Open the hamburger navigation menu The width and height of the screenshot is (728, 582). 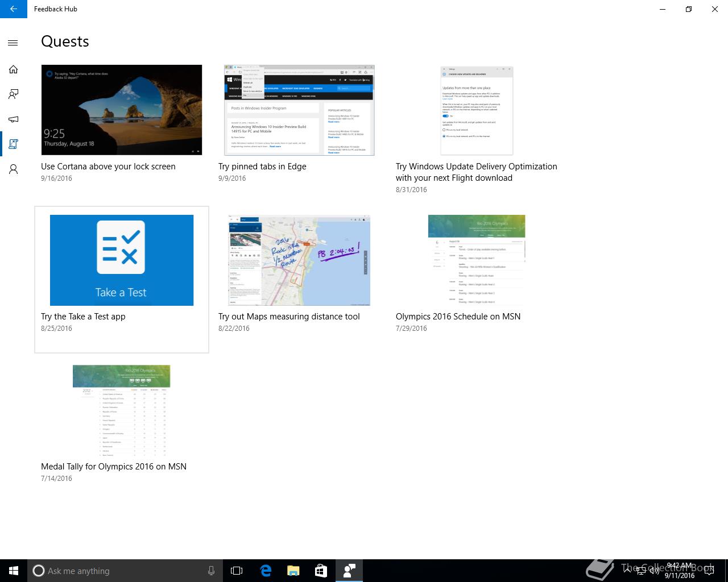coord(13,43)
